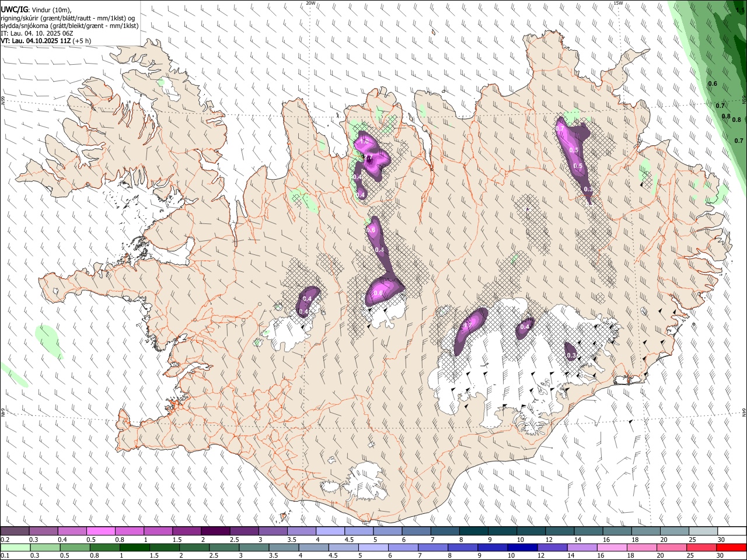This screenshot has height=560, width=747.
Task: Click the 'IT: Lau. 04. 10. 2025 06Z' line
Action: point(38,34)
